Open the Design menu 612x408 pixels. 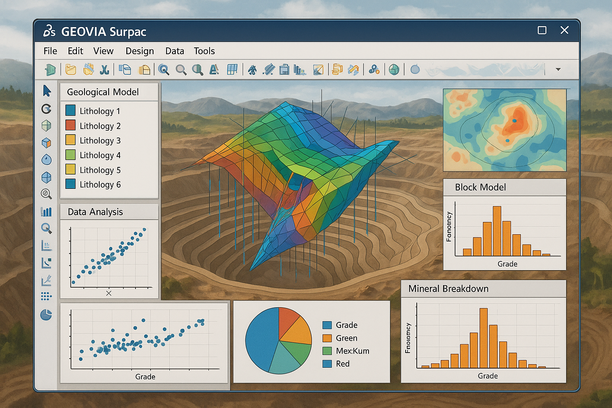coord(139,50)
